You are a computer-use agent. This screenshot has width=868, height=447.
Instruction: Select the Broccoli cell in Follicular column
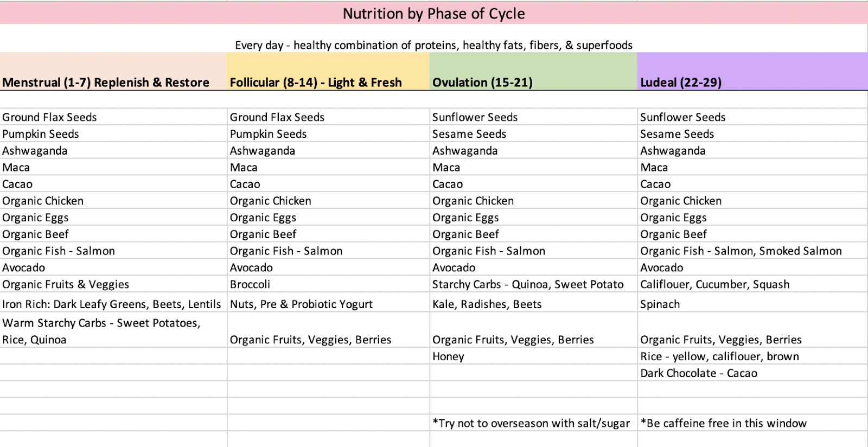[x=328, y=284]
